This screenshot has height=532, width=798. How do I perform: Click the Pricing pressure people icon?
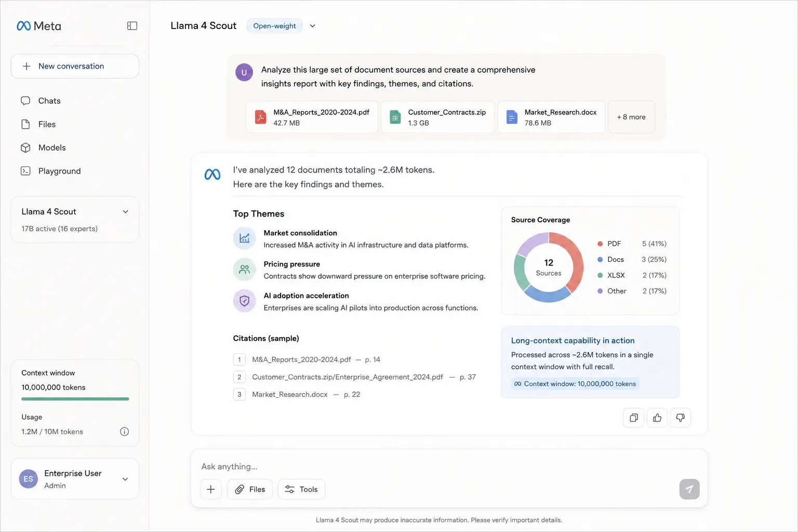point(244,270)
